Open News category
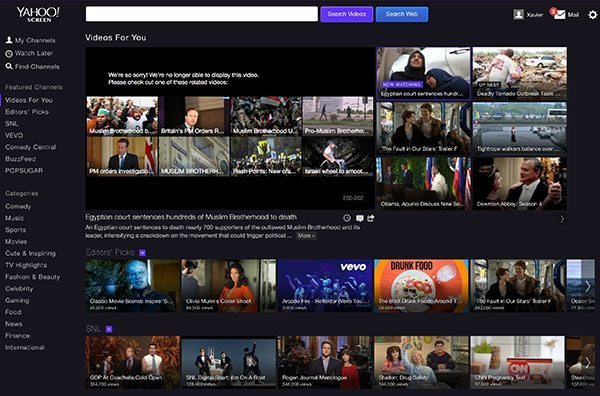Viewport: 600px width, 396px height. pyautogui.click(x=13, y=324)
